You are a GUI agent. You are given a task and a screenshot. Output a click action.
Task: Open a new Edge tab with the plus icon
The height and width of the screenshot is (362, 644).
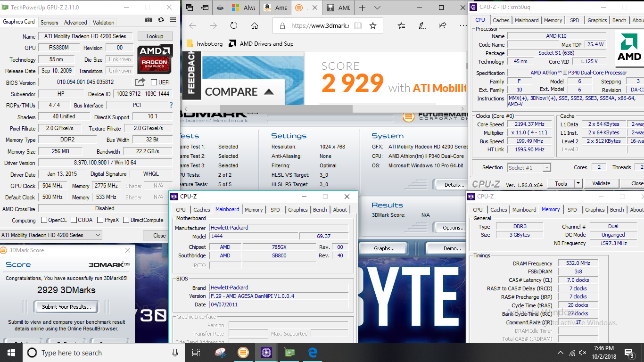pyautogui.click(x=362, y=8)
